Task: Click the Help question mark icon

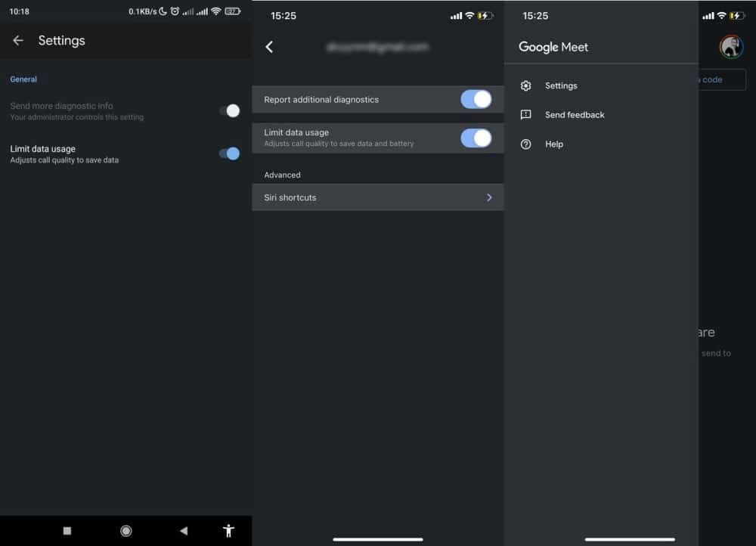Action: [525, 144]
